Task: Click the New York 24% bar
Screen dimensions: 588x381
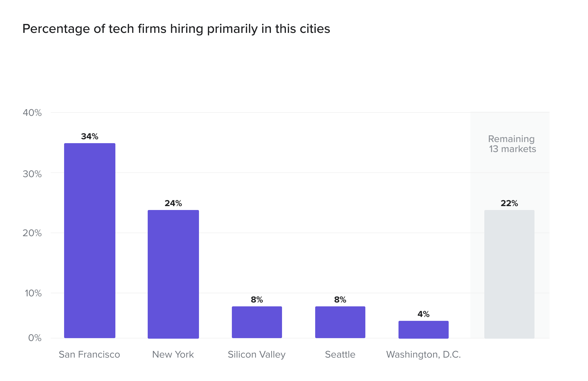Action: tap(173, 274)
